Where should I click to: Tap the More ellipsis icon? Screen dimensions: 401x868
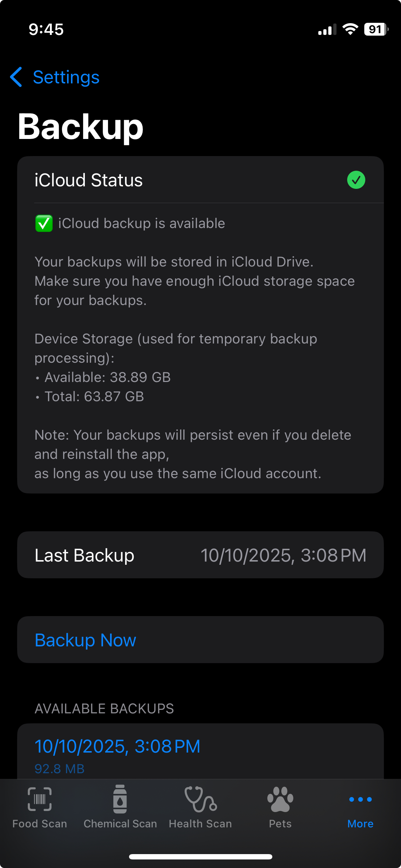(x=360, y=799)
